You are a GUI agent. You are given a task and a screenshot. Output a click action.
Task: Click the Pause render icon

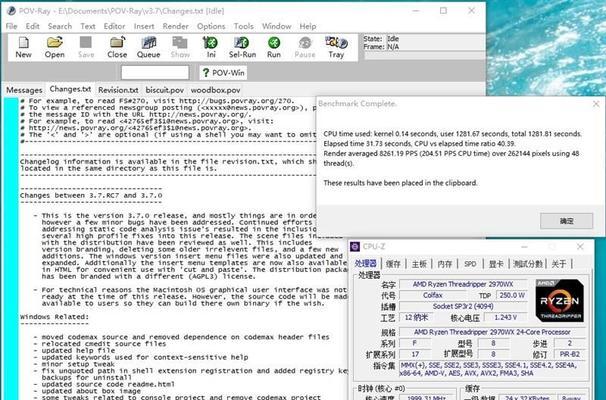click(305, 47)
